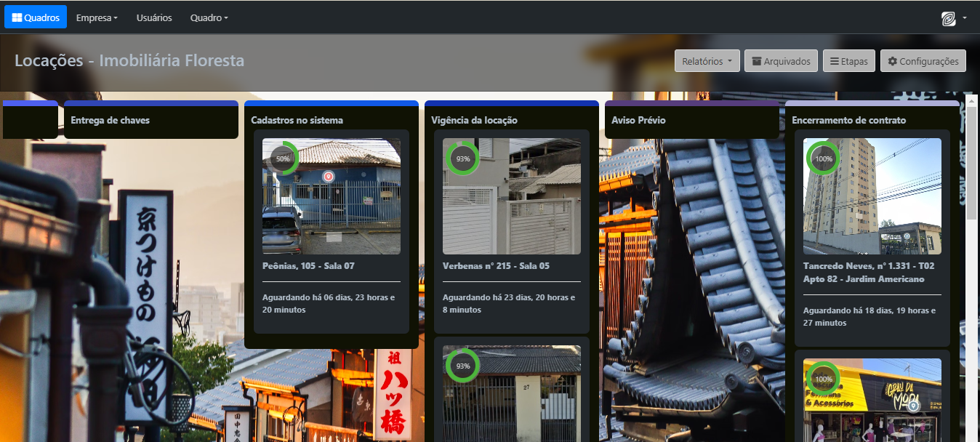This screenshot has width=980, height=442.
Task: Select the Quadros nav button
Action: [x=36, y=17]
